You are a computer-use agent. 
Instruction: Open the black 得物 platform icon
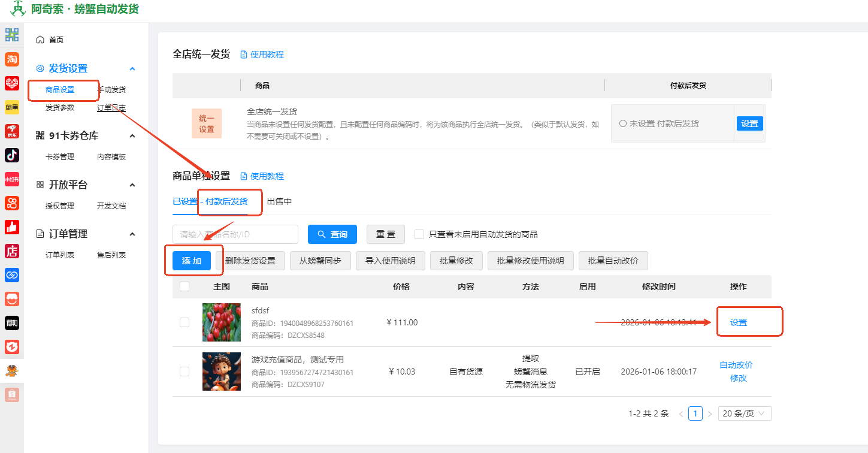12,323
